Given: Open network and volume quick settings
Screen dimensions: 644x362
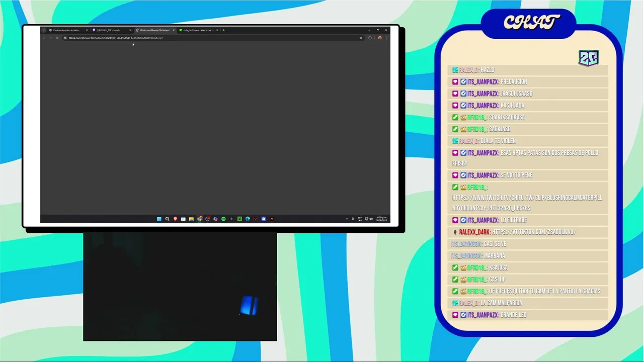Looking at the screenshot, I should pyautogui.click(x=369, y=219).
